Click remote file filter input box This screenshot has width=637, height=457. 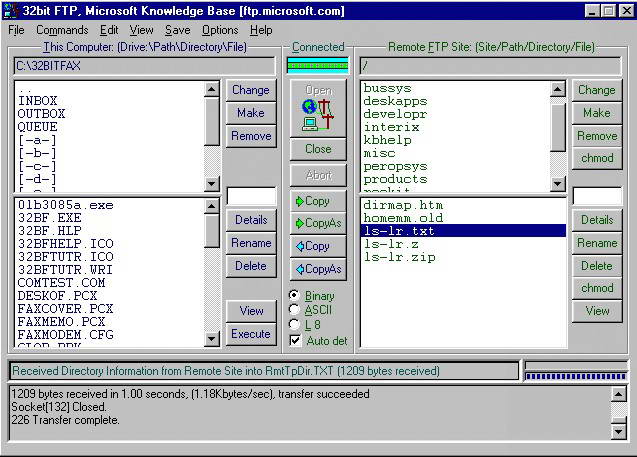pyautogui.click(x=597, y=197)
